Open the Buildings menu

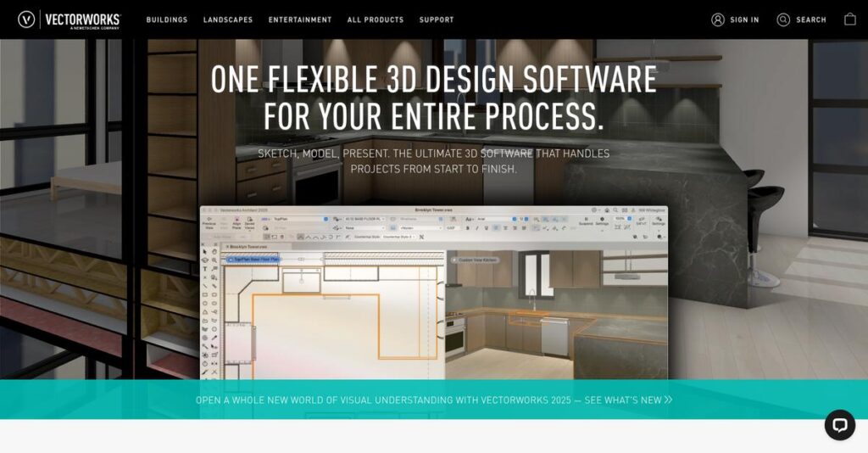click(x=167, y=20)
